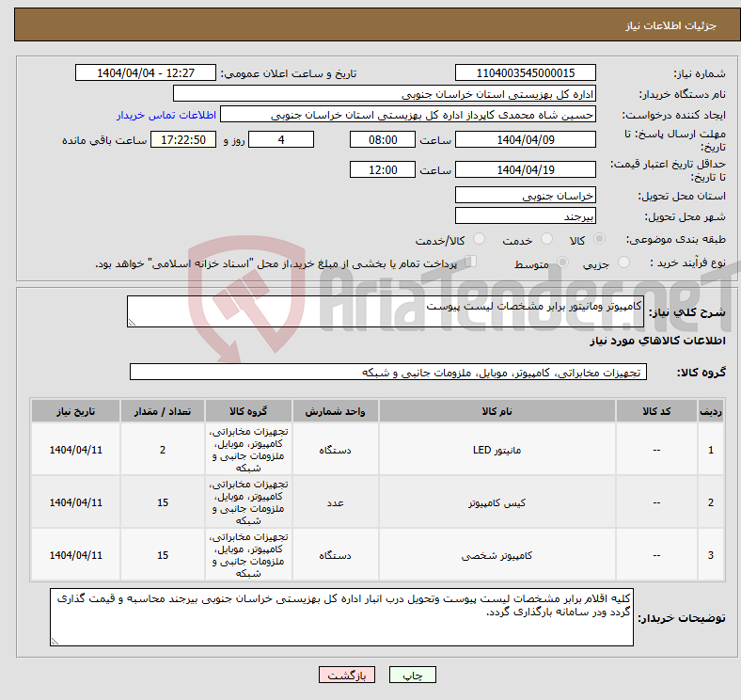Click the quantity 2 in the LED monitor row

tap(163, 450)
